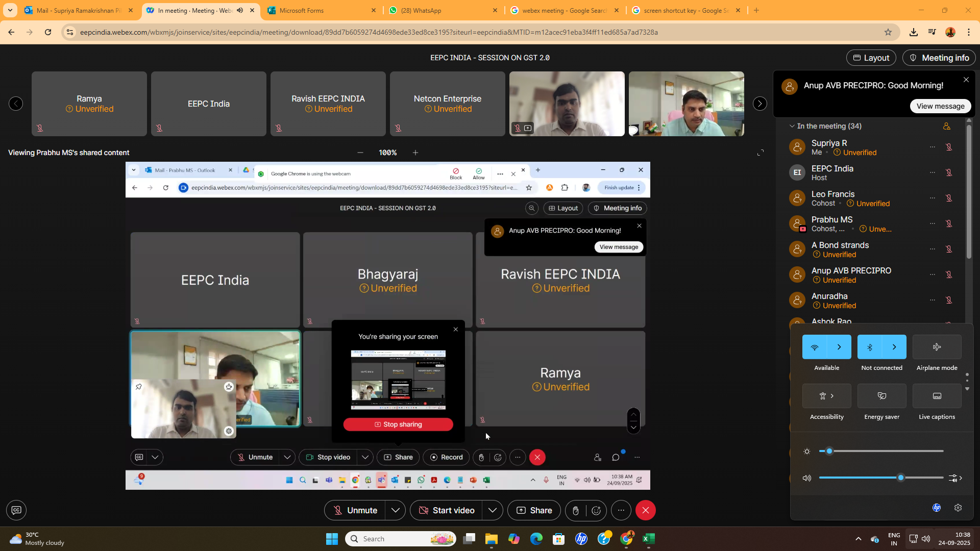Adjust the volume slider

pos(901,478)
